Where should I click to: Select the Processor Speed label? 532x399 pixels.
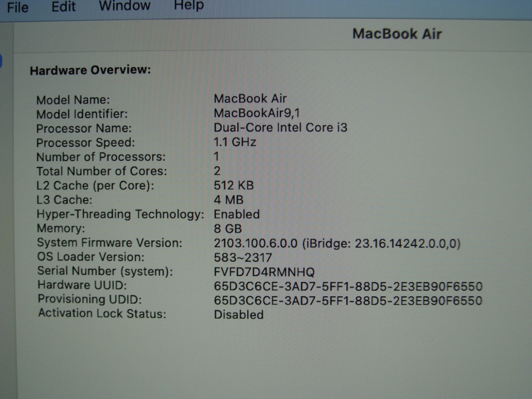point(85,143)
